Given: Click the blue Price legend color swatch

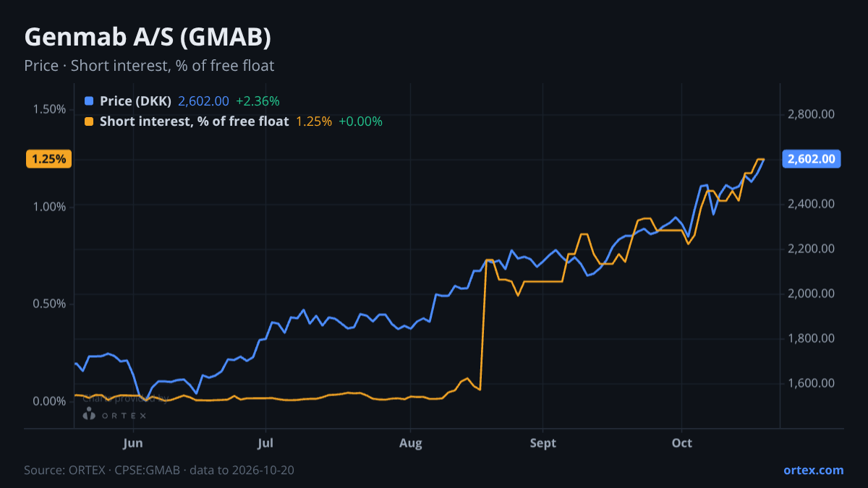Looking at the screenshot, I should coord(89,101).
